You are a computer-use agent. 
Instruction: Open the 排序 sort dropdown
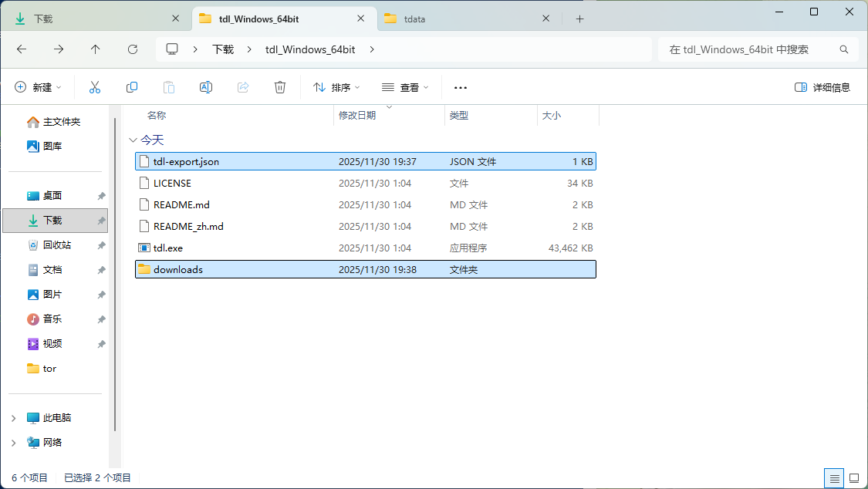coord(338,87)
